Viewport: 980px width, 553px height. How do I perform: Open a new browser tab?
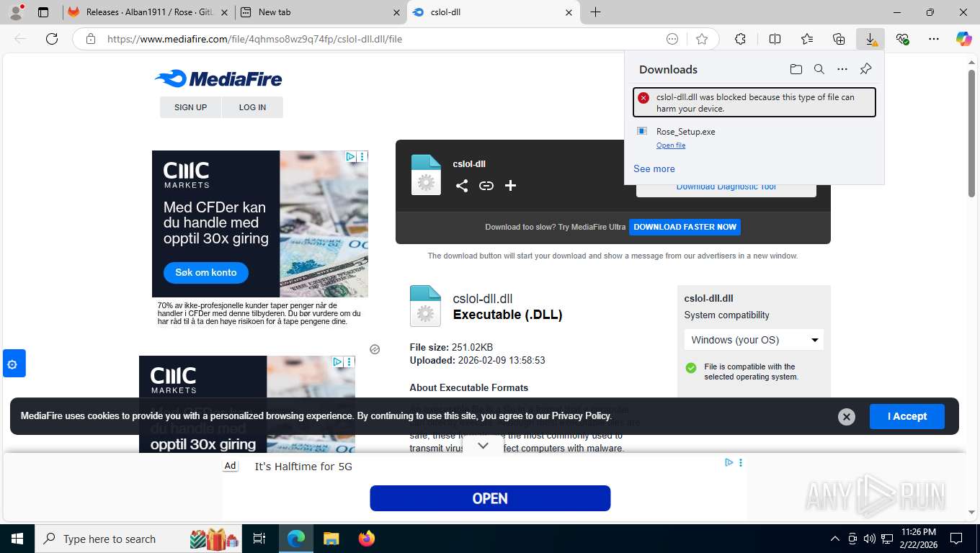[595, 12]
